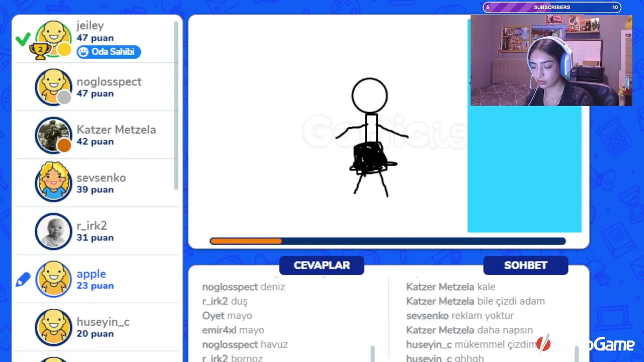Click apple's avatar icon
The width and height of the screenshot is (644, 362).
(x=53, y=279)
